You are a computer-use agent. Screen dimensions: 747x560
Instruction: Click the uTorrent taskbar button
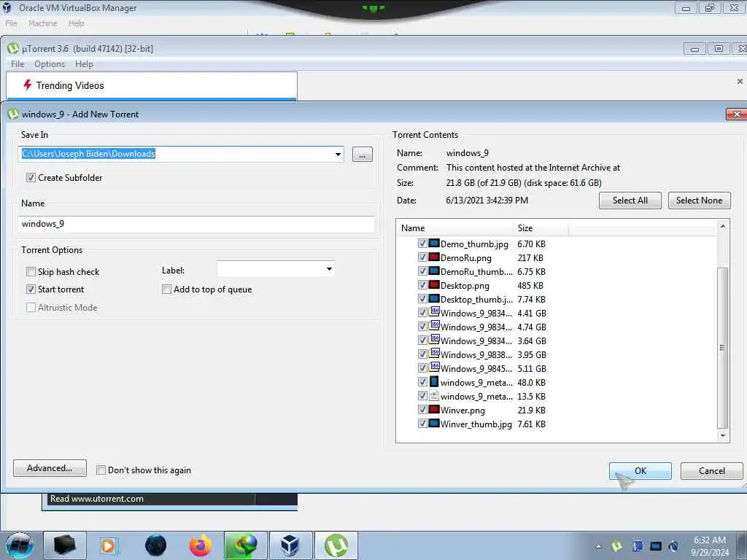(336, 545)
